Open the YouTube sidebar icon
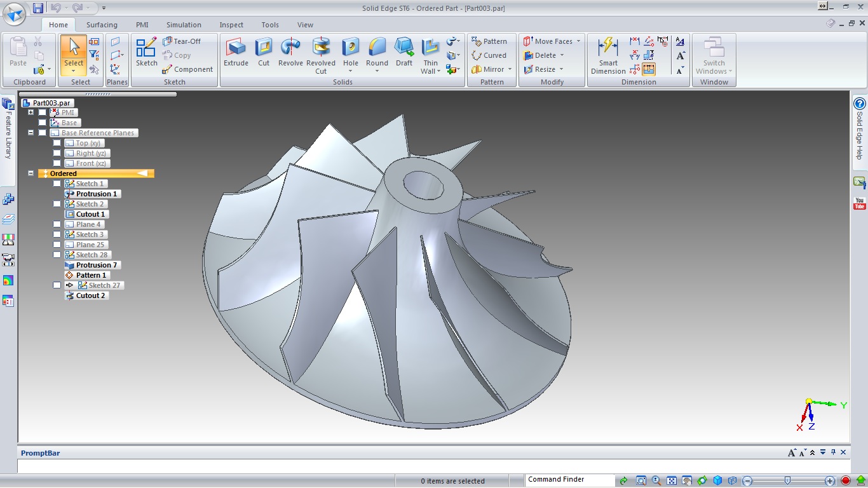The height and width of the screenshot is (488, 868). 859,203
